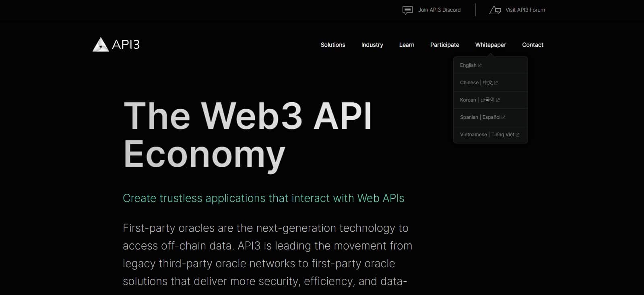Open the Learn nav menu
Image resolution: width=644 pixels, height=295 pixels.
tap(407, 45)
